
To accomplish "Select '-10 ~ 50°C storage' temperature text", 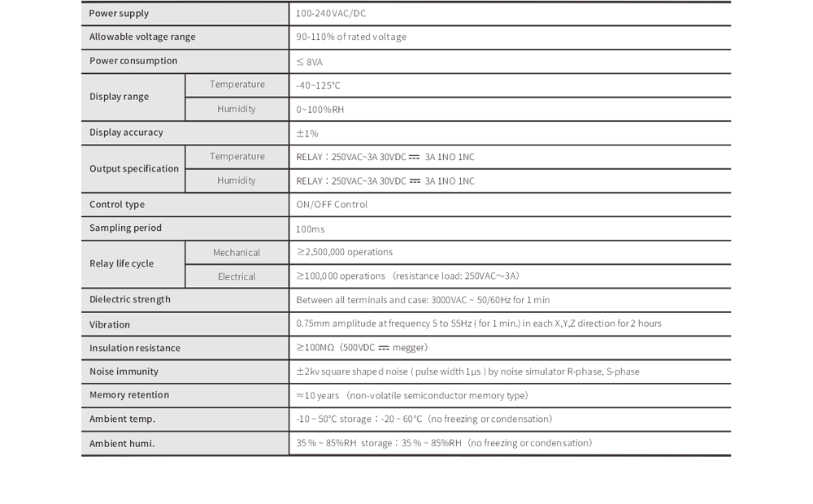I will 424,419.
